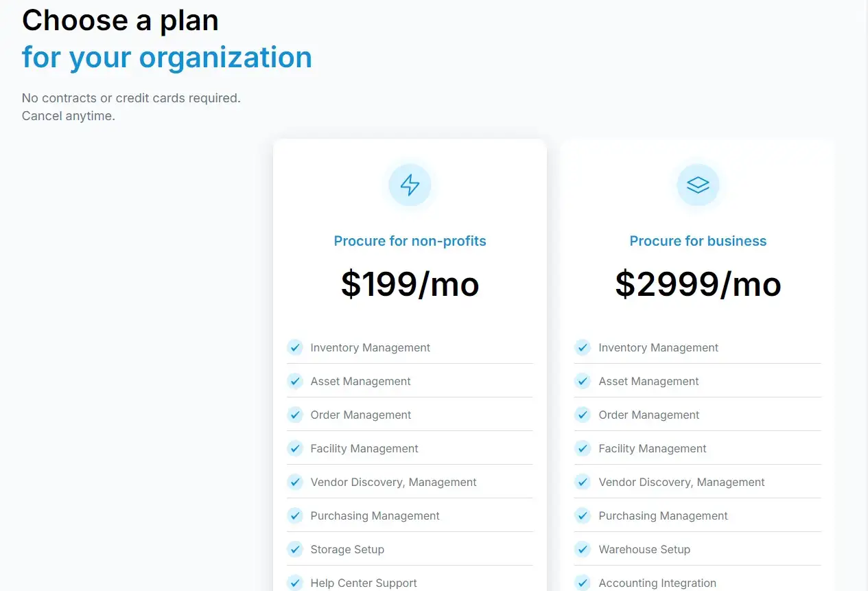This screenshot has height=591, width=868.
Task: Click non-profits Vendor Discovery, Management feature
Action: (x=393, y=482)
